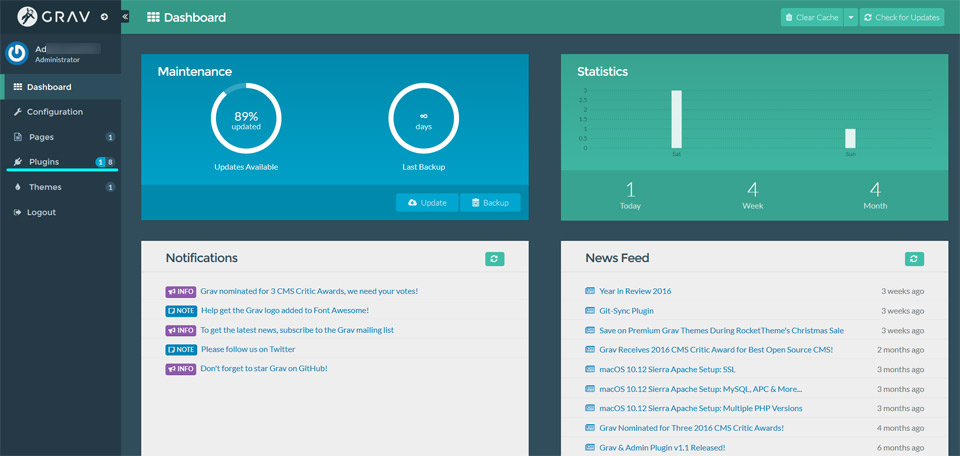Open the Grav mailing list notification
The height and width of the screenshot is (456, 960).
tap(297, 330)
